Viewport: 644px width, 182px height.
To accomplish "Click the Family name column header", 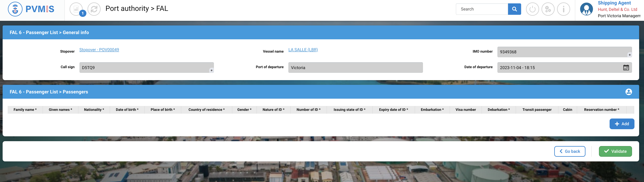I will tap(25, 110).
